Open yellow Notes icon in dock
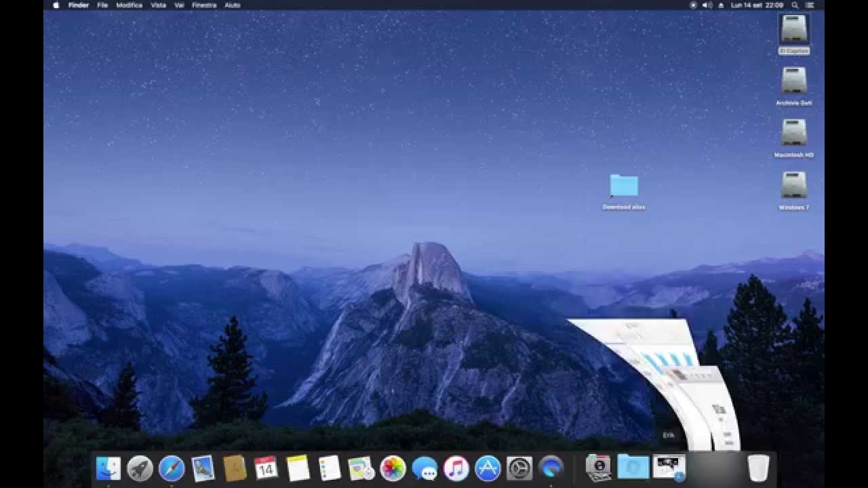This screenshot has height=488, width=868. pos(298,468)
